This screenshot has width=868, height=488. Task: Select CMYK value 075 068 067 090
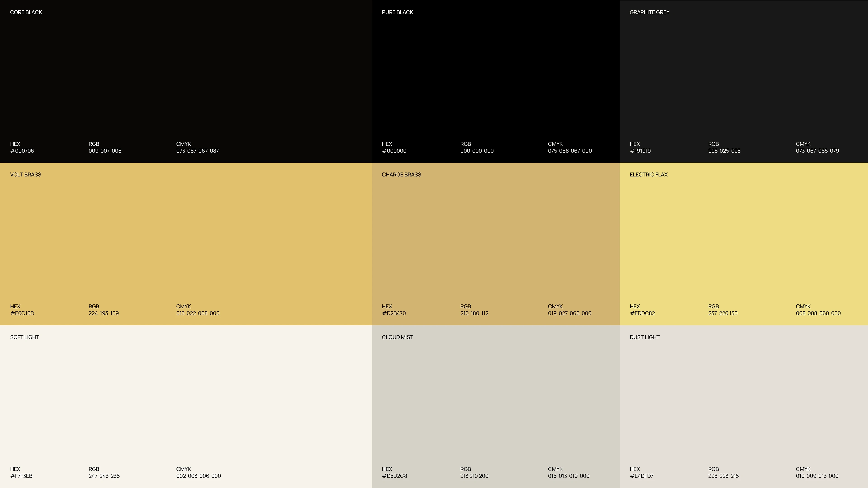click(569, 151)
